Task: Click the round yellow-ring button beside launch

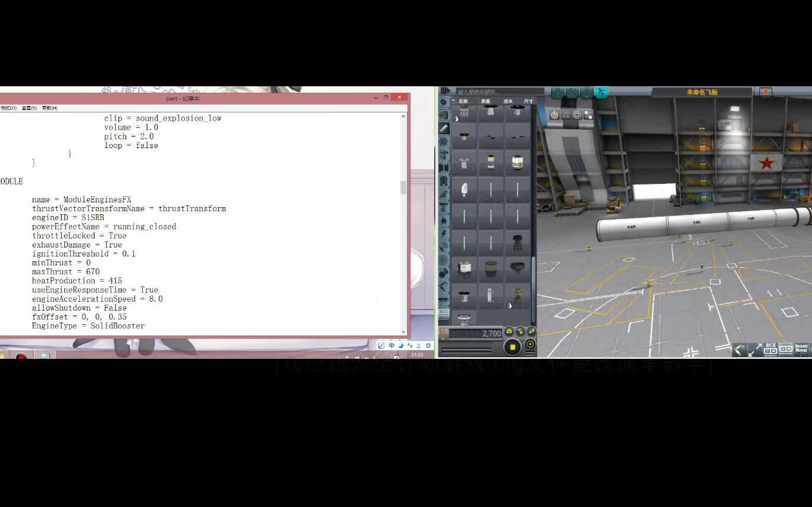Action: tap(531, 344)
